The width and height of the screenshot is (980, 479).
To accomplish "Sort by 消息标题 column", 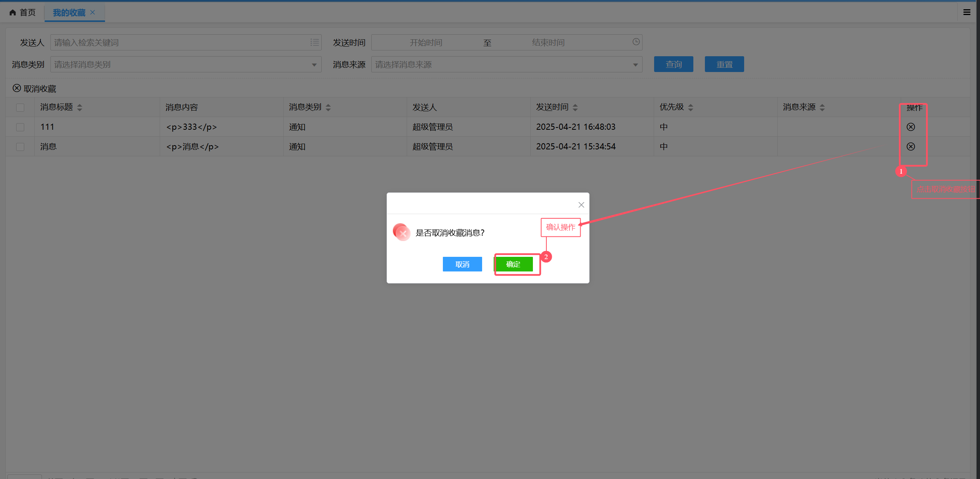I will [x=80, y=107].
